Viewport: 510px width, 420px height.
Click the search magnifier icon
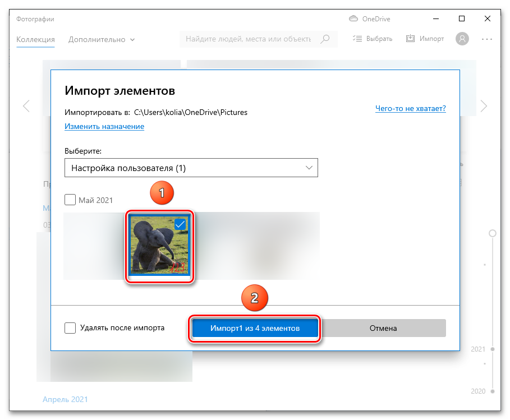coord(325,39)
